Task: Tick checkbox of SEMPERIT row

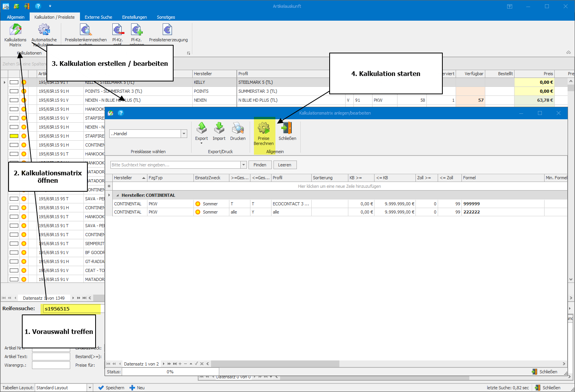Action: [x=14, y=244]
